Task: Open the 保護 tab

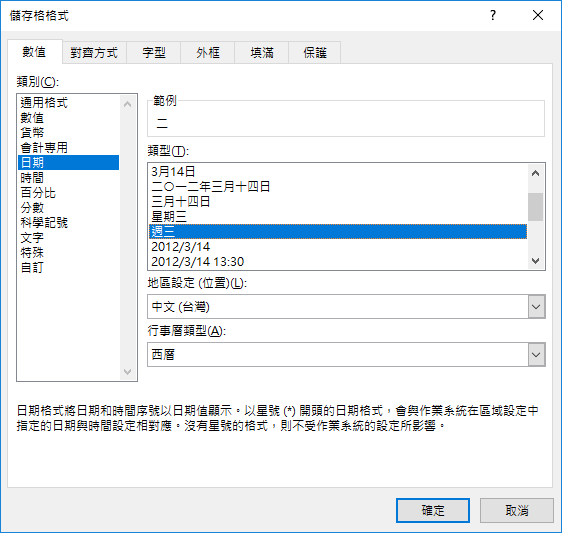Action: (315, 53)
